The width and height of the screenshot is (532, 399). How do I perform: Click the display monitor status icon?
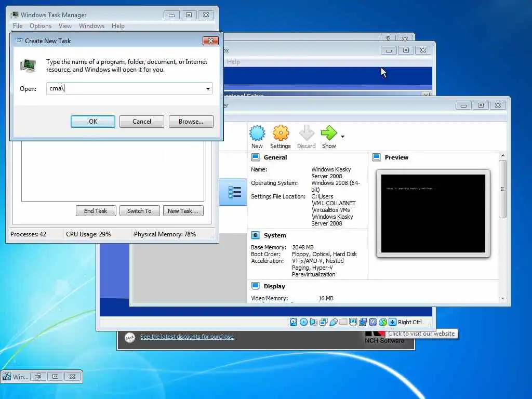(x=353, y=322)
